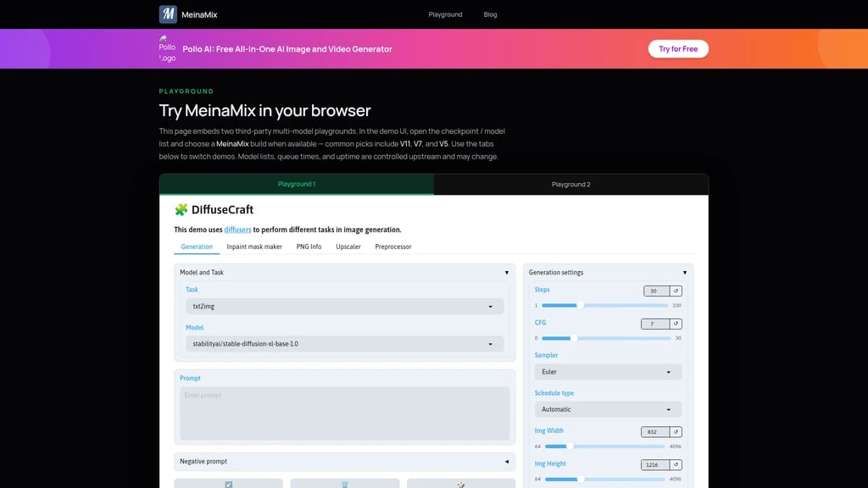
Task: Click the MeinaMix brand name link
Action: (x=199, y=15)
